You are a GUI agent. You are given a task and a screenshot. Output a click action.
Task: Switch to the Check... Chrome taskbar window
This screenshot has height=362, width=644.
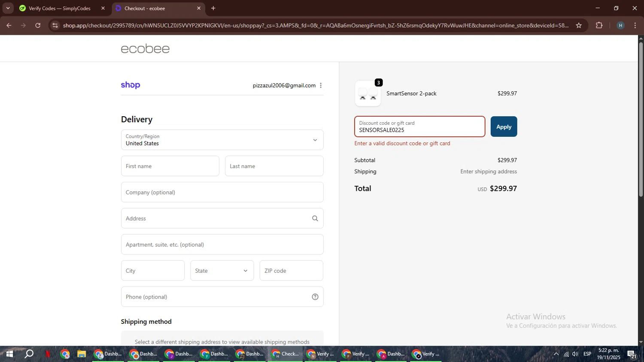coord(286,354)
